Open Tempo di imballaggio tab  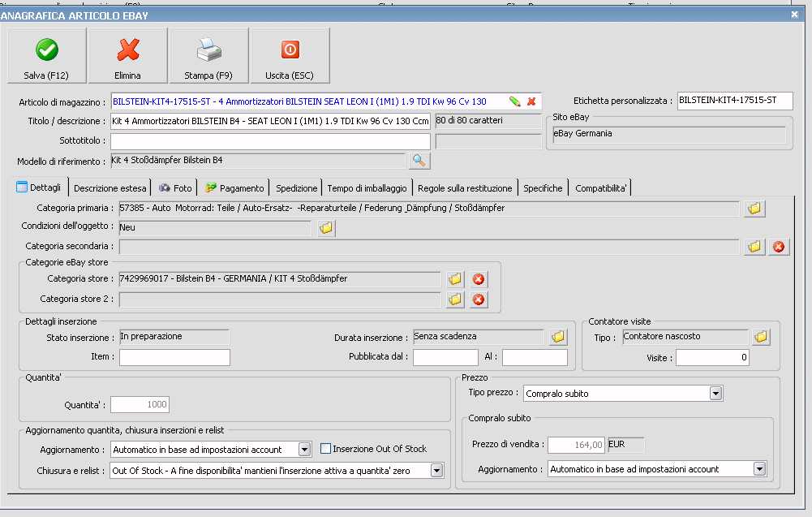pos(367,188)
